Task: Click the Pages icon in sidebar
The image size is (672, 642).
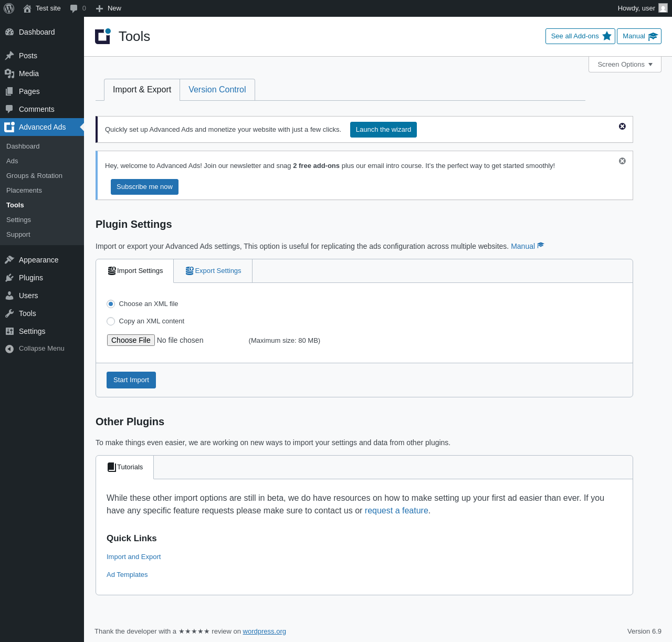Action: click(9, 91)
